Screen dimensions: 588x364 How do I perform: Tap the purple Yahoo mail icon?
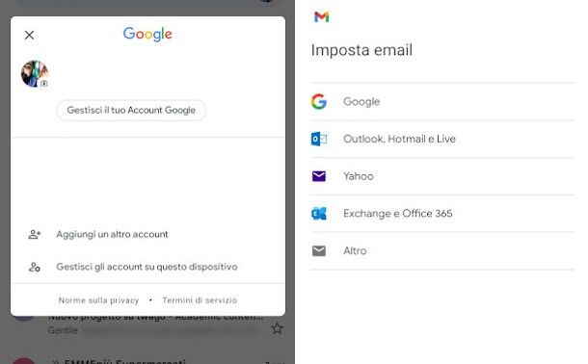pos(319,176)
